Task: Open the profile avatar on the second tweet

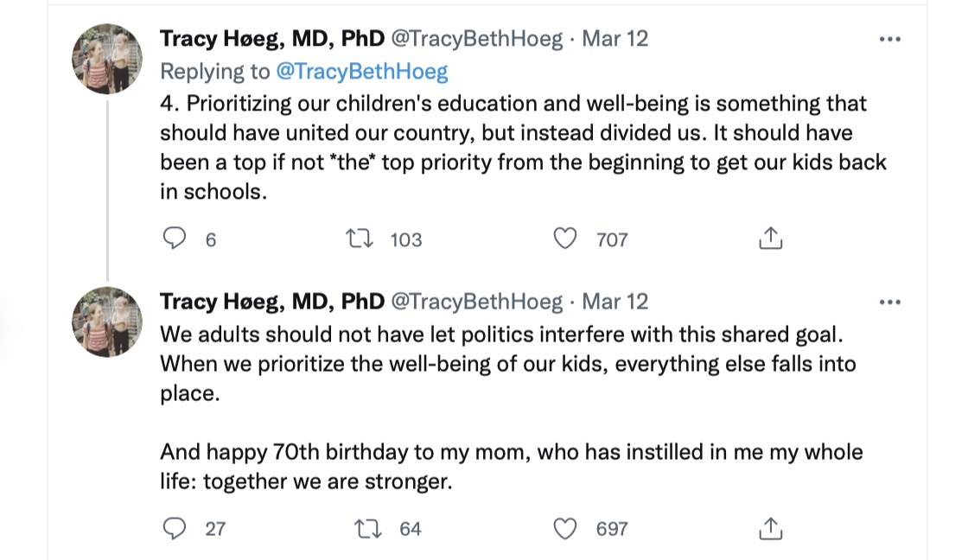Action: tap(107, 321)
